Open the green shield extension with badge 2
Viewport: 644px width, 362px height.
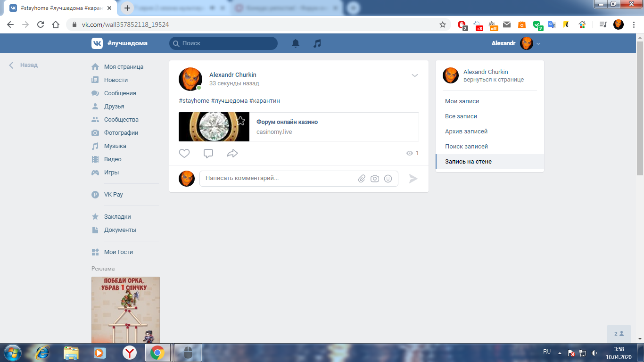[x=537, y=25]
